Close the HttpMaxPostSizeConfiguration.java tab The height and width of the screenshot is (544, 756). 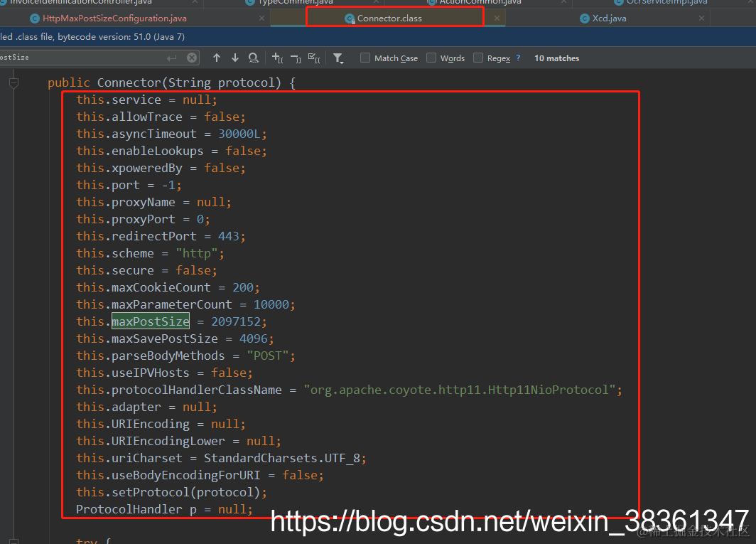261,18
